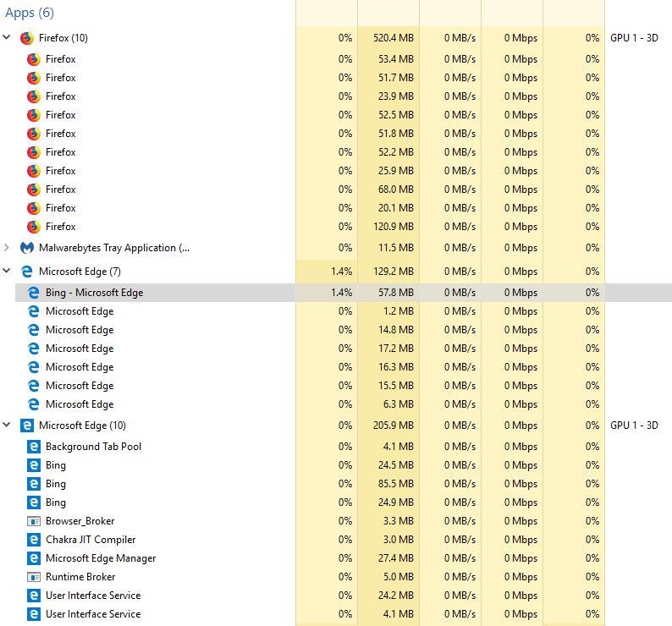Expand the Malwarebytes Tray Application group
Viewport: 672px width, 626px height.
[x=7, y=247]
